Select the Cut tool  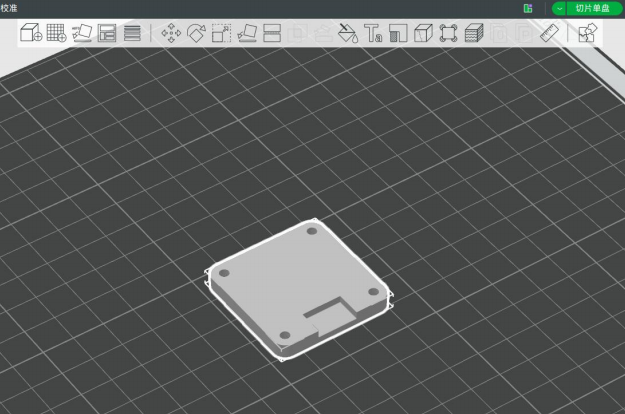pyautogui.click(x=271, y=33)
